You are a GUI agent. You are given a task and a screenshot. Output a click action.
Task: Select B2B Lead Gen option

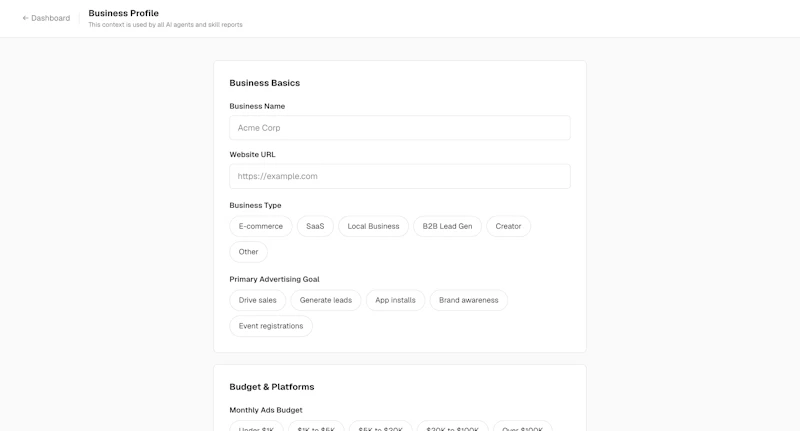[447, 226]
